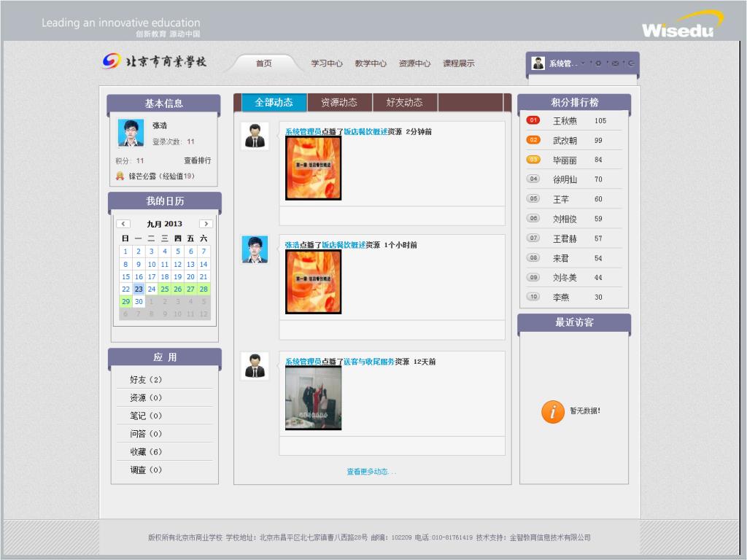The image size is (747, 560).
Task: Go to the 首页 tab
Action: point(264,63)
